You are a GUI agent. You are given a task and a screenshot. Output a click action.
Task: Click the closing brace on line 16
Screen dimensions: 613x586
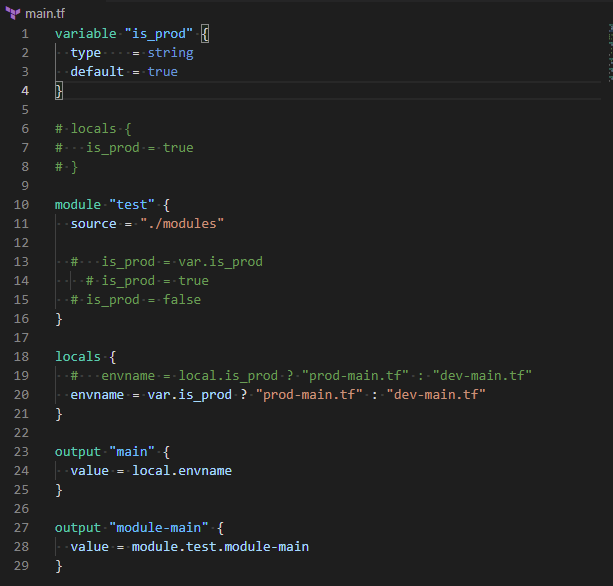tap(59, 319)
